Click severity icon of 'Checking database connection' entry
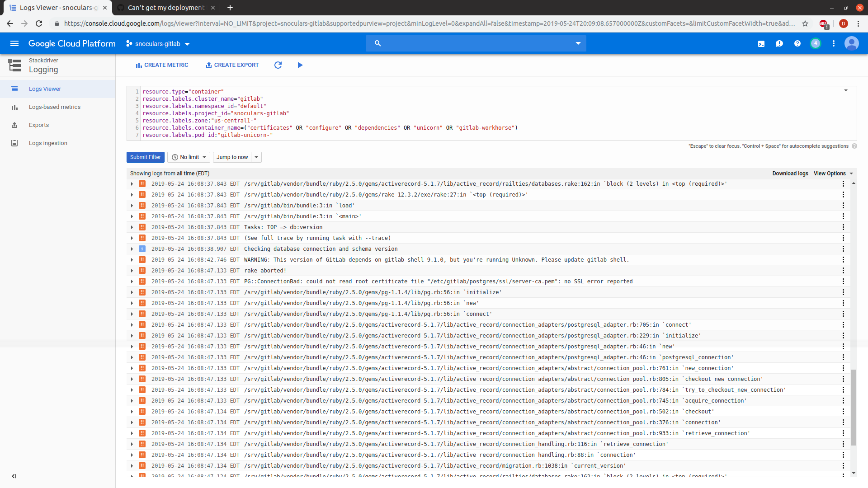This screenshot has height=488, width=868. 142,249
